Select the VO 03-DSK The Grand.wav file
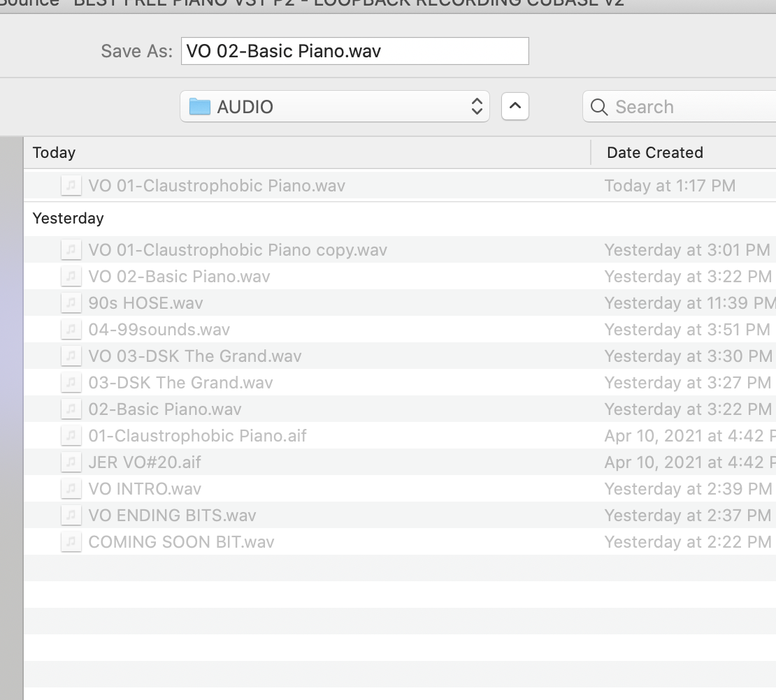 (x=195, y=356)
